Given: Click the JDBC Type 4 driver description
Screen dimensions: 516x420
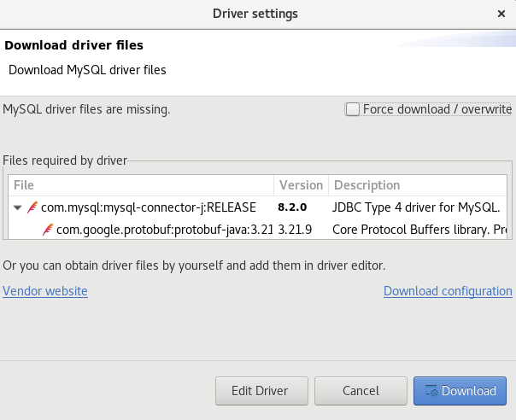Looking at the screenshot, I should click(x=416, y=207).
